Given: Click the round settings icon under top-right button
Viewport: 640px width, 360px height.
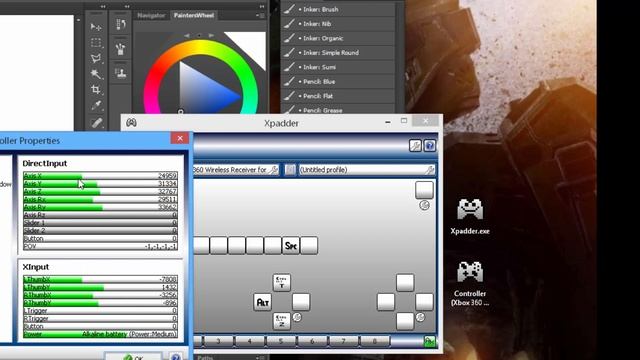Looking at the screenshot, I should 424,205.
